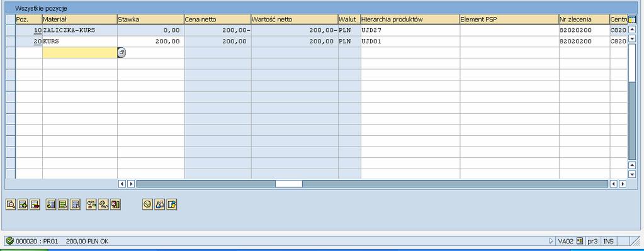Click the Element PSP column header

point(509,20)
